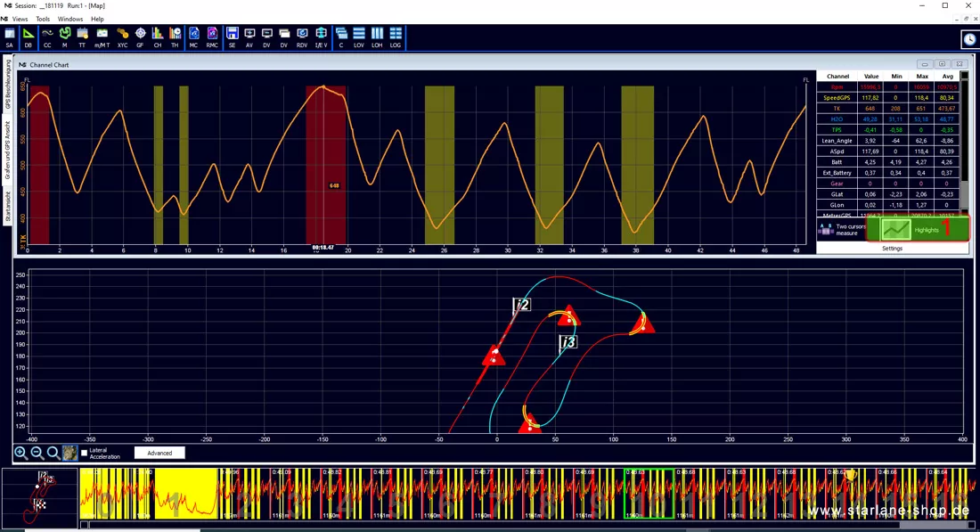The height and width of the screenshot is (532, 980).
Task: Open the Windows menu
Action: (70, 19)
